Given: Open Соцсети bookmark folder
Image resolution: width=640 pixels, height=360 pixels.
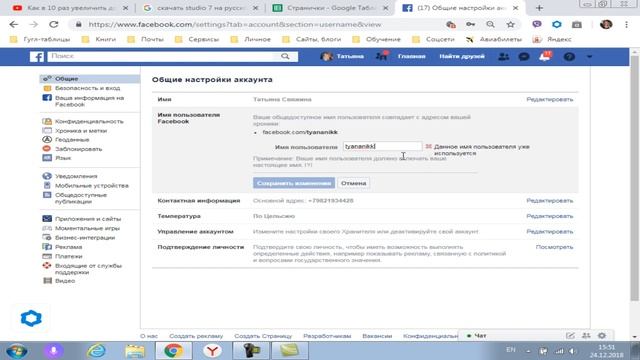Looking at the screenshot, I should 433,40.
